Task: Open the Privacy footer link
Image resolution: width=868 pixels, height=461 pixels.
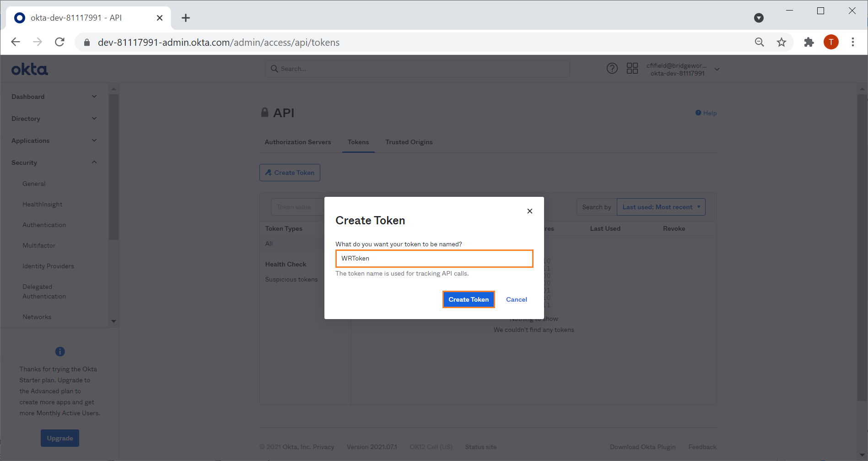Action: pyautogui.click(x=323, y=447)
